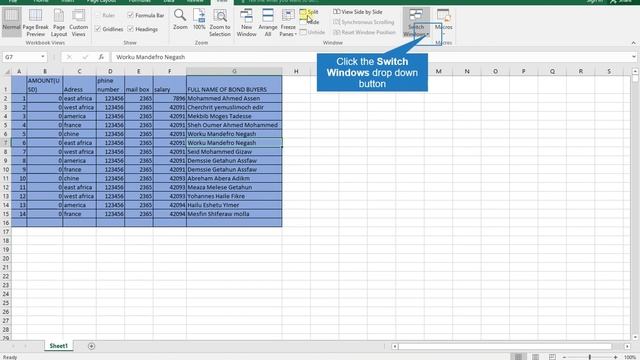Expand the formula bar
The image size is (640, 360).
pos(633,57)
